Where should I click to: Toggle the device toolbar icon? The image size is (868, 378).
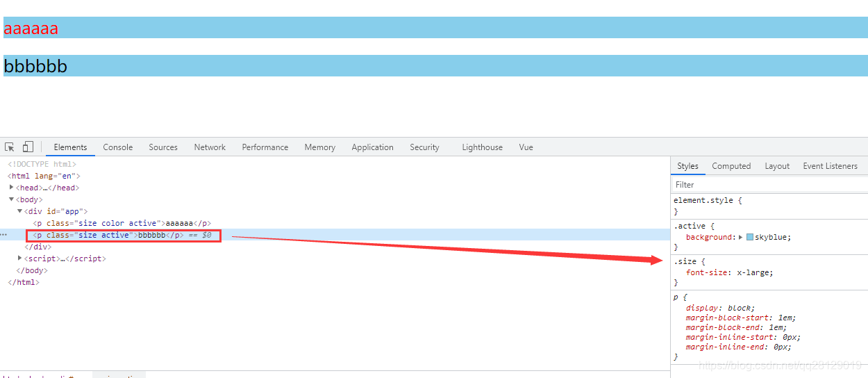tap(28, 147)
